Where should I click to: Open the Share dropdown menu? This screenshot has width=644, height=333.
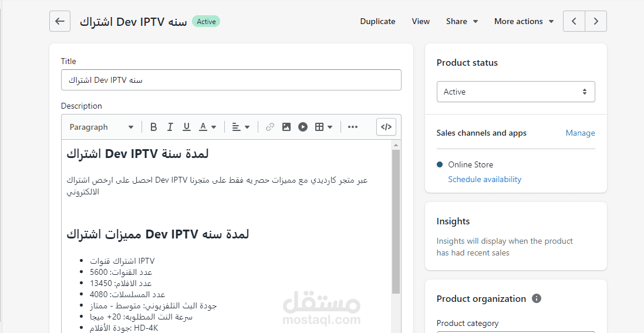pyautogui.click(x=462, y=21)
